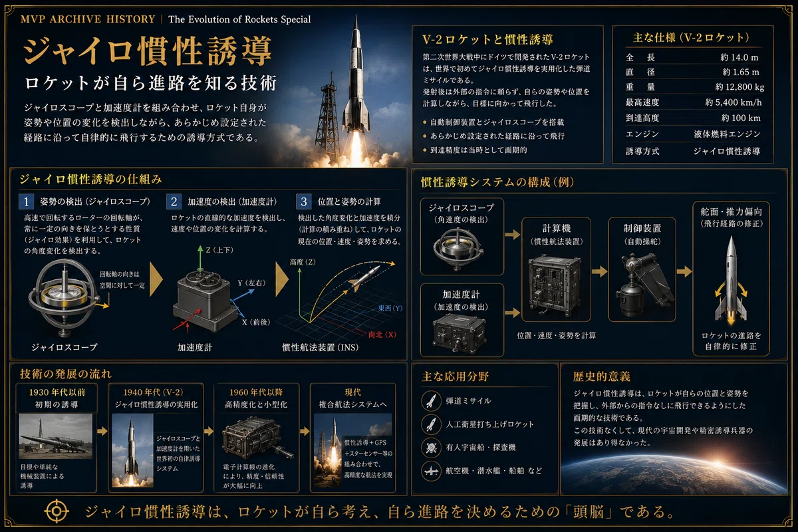798x532 pixels.
Task: Click the 複合航法システムへ timeline title
Action: pyautogui.click(x=353, y=405)
